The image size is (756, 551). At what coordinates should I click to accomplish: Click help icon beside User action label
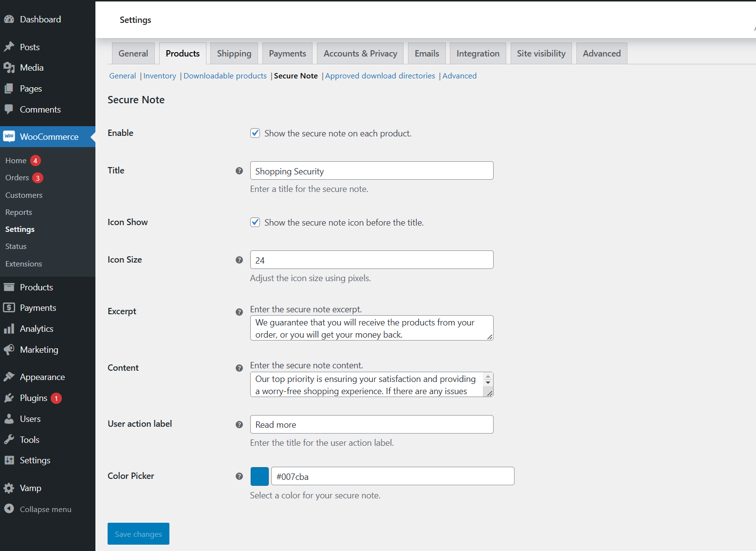239,425
